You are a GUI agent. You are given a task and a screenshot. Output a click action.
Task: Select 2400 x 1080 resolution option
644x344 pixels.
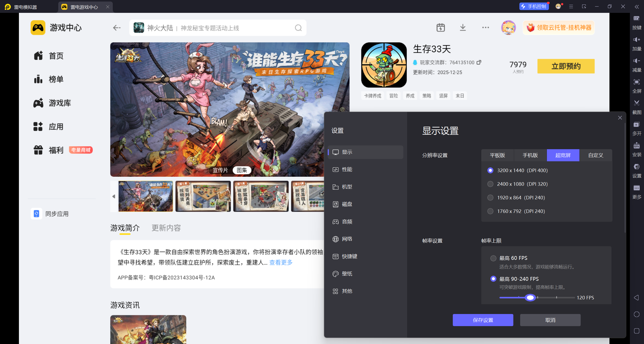(x=490, y=184)
